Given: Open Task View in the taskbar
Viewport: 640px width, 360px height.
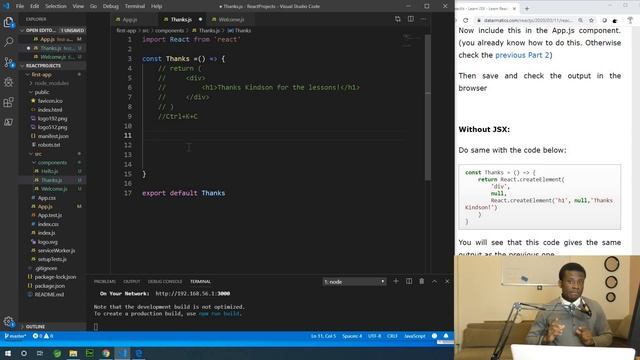Looking at the screenshot, I should (40, 353).
